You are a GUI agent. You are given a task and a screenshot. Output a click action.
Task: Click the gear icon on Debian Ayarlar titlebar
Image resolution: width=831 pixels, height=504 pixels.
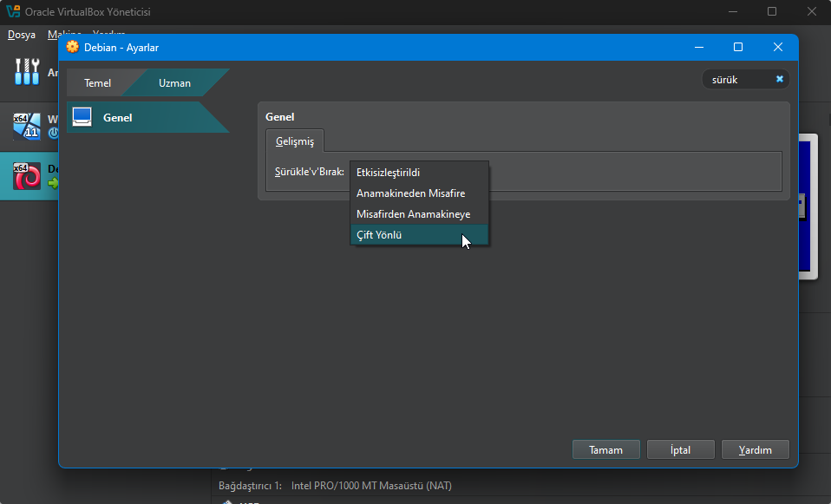[x=72, y=46]
